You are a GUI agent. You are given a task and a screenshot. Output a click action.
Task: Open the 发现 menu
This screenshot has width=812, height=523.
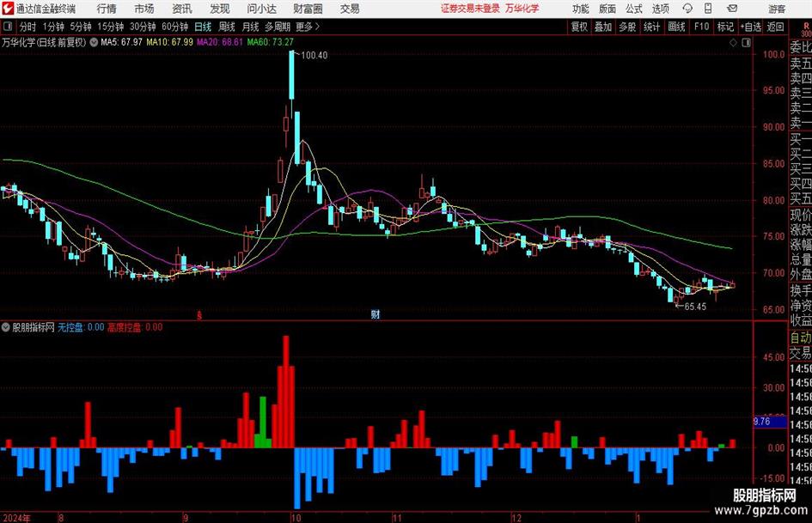click(220, 9)
